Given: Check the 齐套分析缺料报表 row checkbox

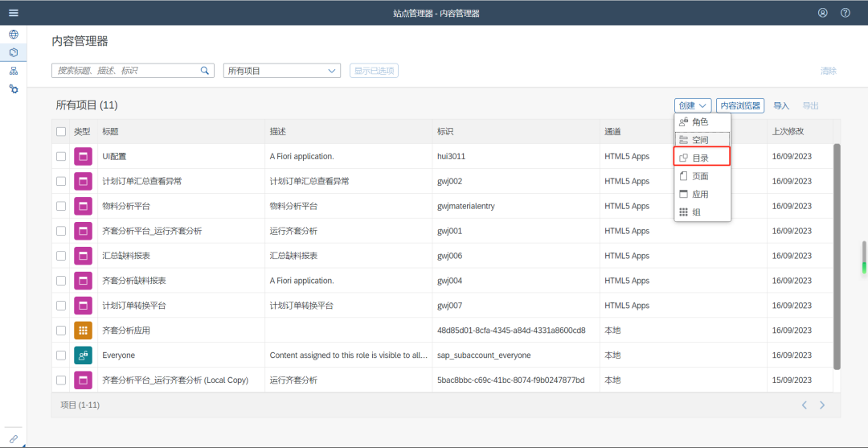Looking at the screenshot, I should 61,281.
